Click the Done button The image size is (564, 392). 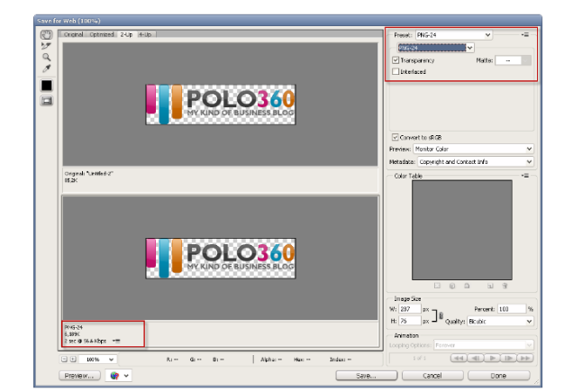(498, 376)
